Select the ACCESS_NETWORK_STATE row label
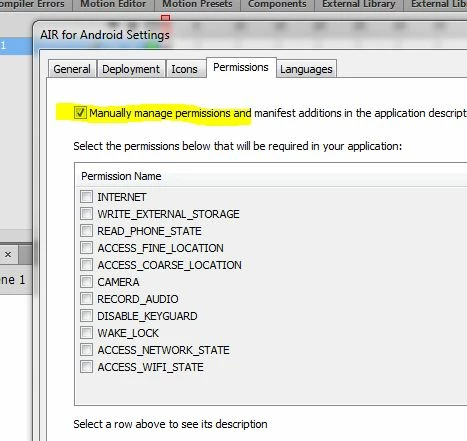 [x=163, y=350]
